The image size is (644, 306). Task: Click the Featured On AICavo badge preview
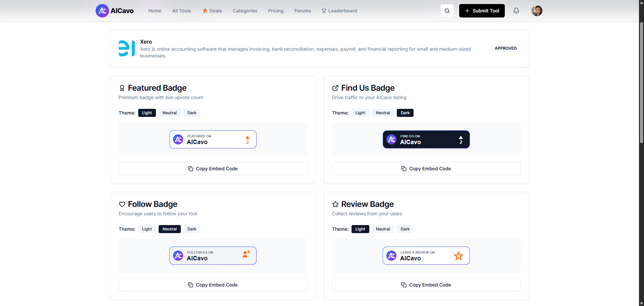213,139
